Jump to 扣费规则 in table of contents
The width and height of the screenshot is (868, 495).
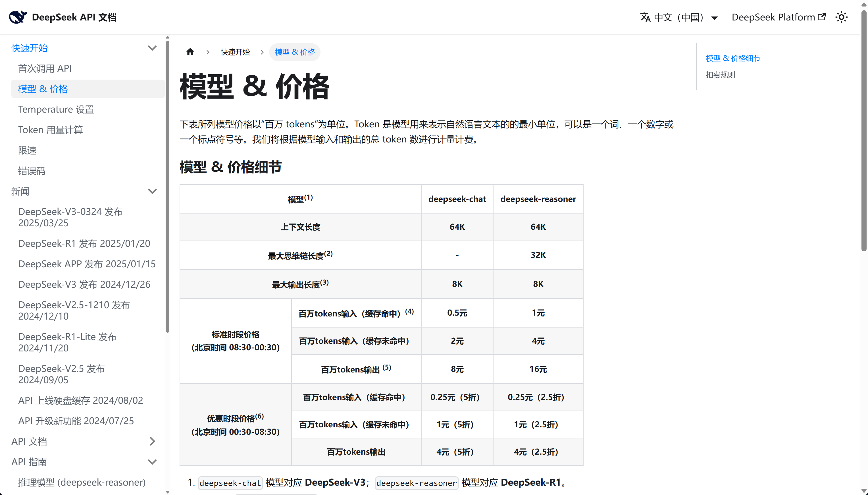point(720,75)
